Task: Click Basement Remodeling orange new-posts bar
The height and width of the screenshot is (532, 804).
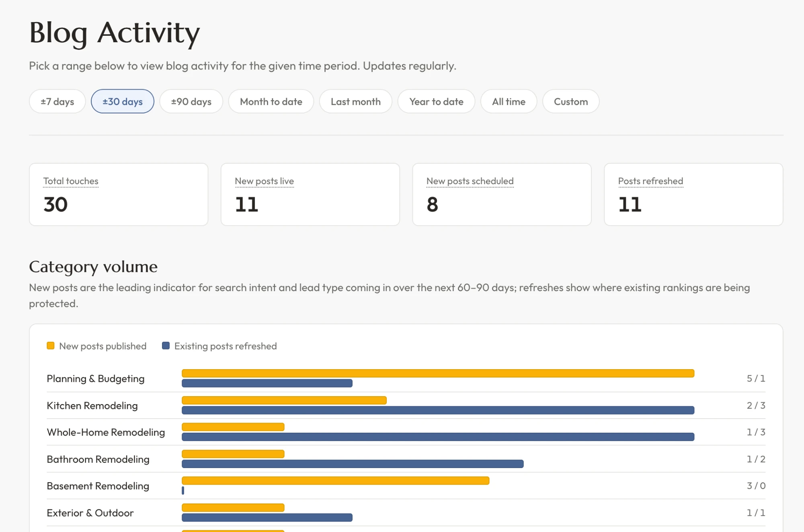Action: pos(335,481)
